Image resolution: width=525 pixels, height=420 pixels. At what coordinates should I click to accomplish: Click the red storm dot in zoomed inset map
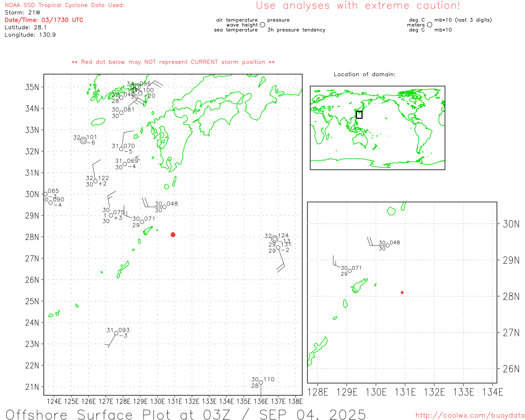tap(402, 292)
